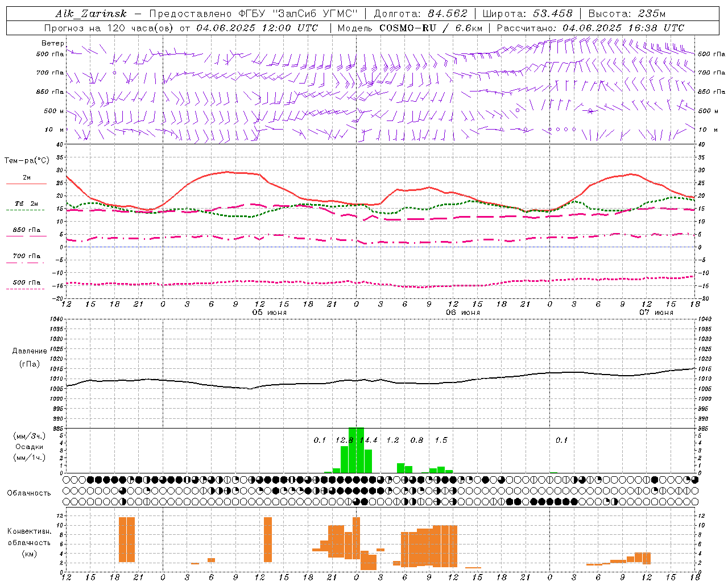Click the (мм/3ч.) unit label
This screenshot has width=728, height=582.
pyautogui.click(x=30, y=436)
